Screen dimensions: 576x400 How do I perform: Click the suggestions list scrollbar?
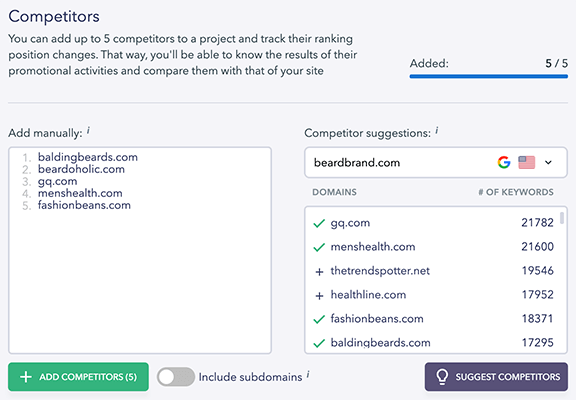(562, 217)
